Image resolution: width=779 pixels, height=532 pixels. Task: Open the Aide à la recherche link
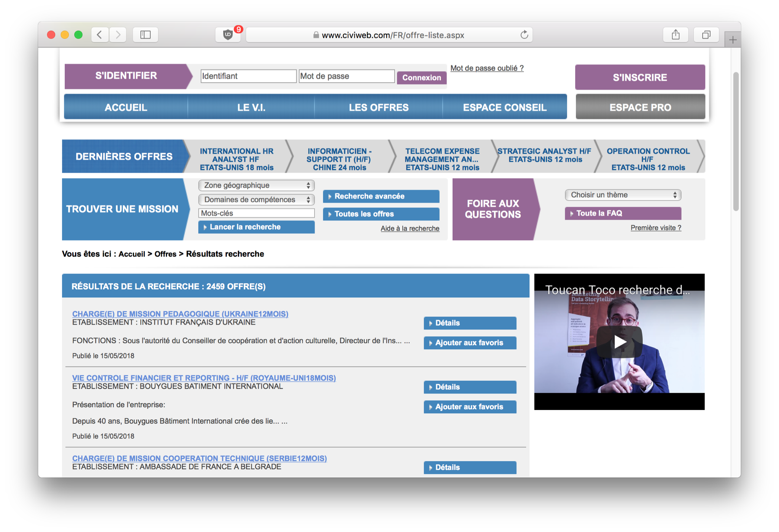[410, 228]
